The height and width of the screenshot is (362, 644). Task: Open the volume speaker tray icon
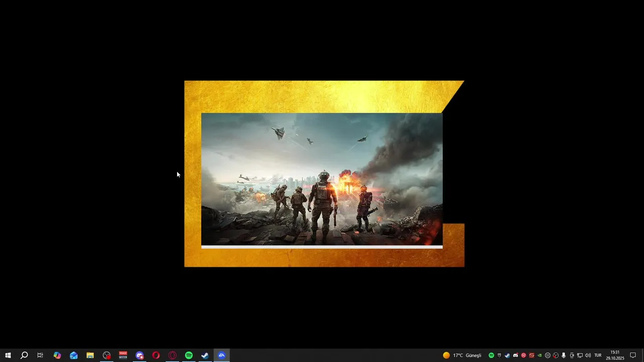pyautogui.click(x=588, y=355)
